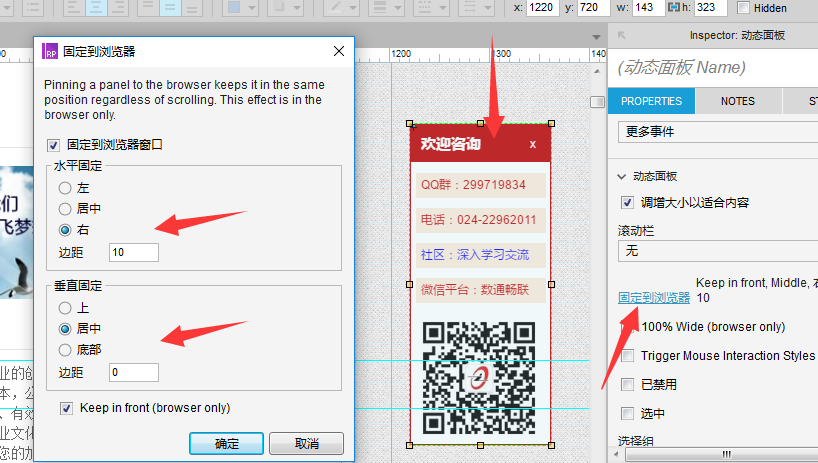This screenshot has height=463, width=818.
Task: Click the line width icon
Action: [x=380, y=7]
